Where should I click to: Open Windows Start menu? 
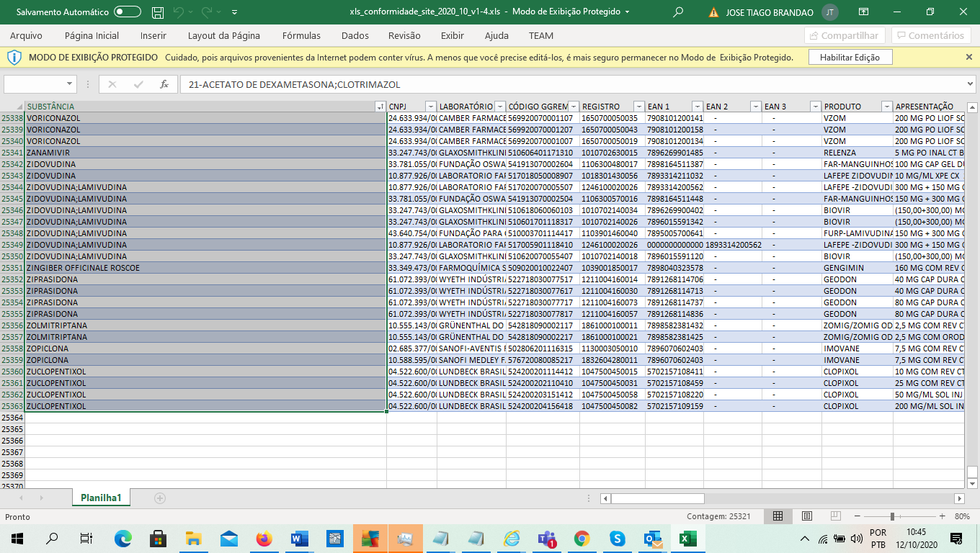coord(16,538)
